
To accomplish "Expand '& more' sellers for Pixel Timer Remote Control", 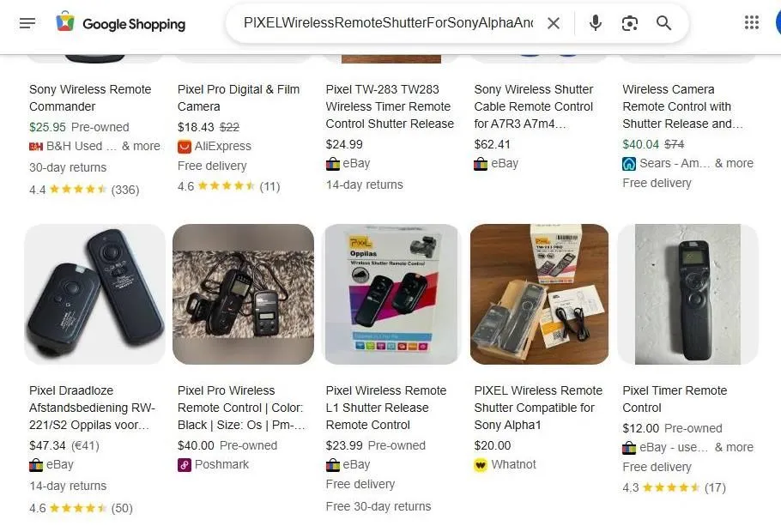I will coord(736,447).
